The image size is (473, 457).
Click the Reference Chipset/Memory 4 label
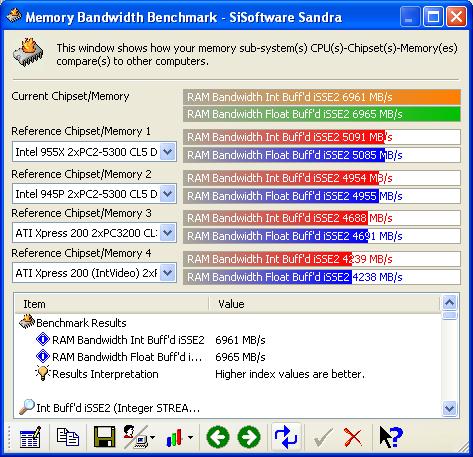(81, 253)
